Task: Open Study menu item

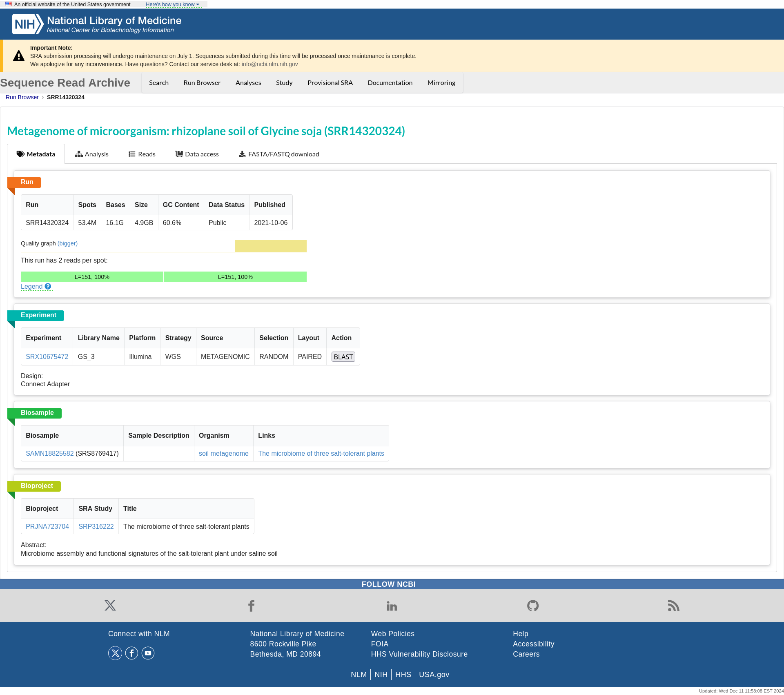Action: (x=284, y=82)
